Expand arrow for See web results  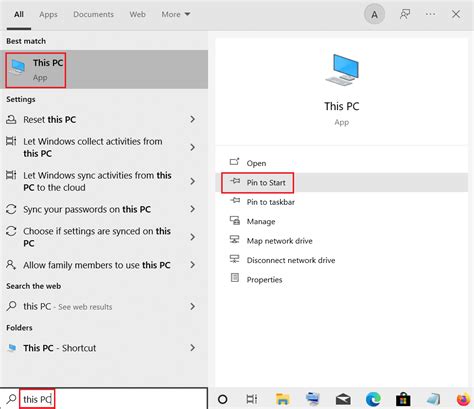(x=192, y=306)
